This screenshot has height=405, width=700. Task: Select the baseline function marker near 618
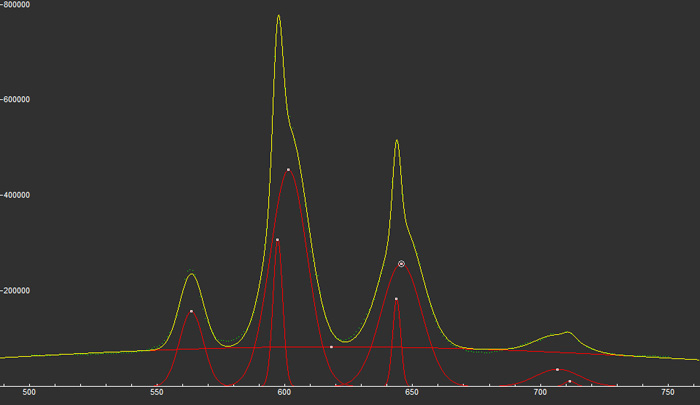coord(331,347)
